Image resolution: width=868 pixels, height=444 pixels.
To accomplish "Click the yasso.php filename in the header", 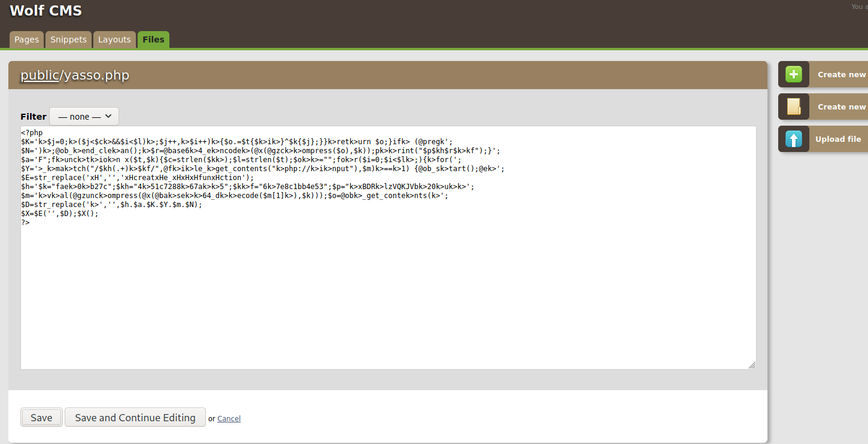I will coord(96,75).
